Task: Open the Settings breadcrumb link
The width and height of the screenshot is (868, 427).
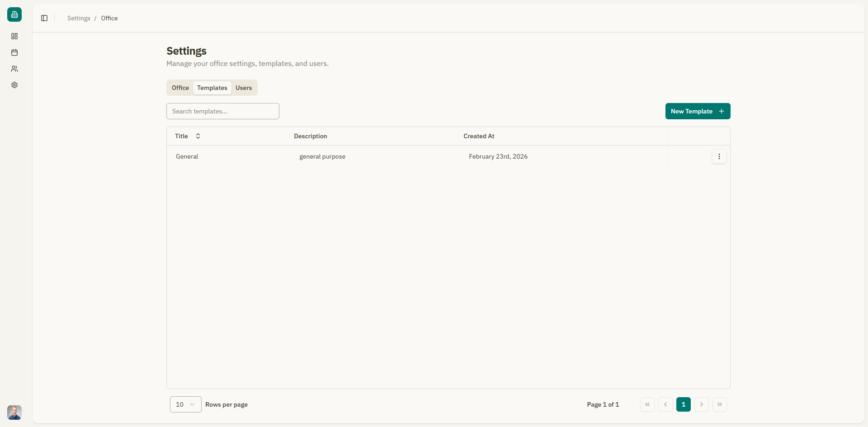Action: click(x=78, y=18)
